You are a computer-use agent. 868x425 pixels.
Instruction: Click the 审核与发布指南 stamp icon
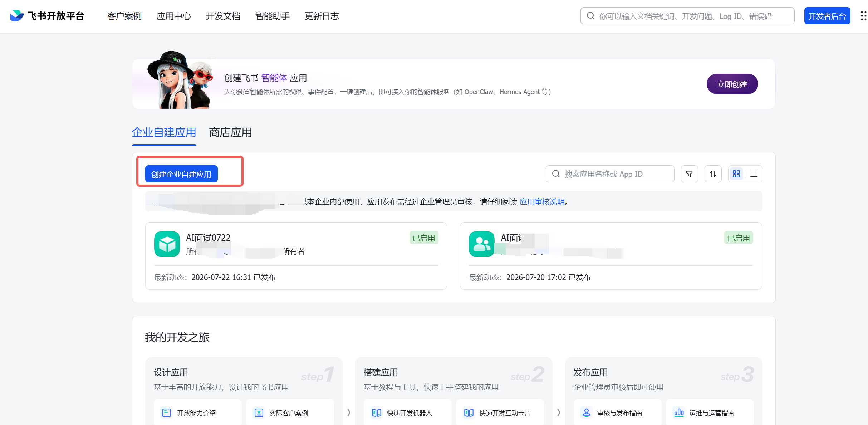point(587,413)
